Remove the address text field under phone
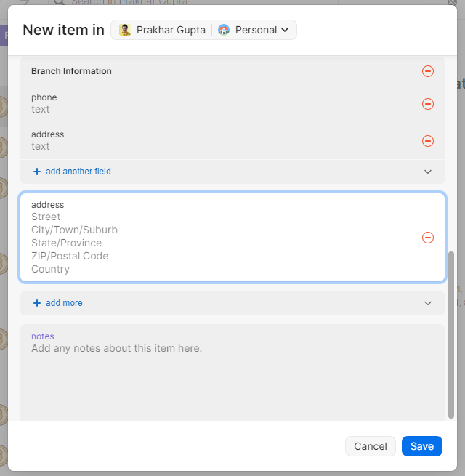This screenshot has width=465, height=476. coord(428,141)
